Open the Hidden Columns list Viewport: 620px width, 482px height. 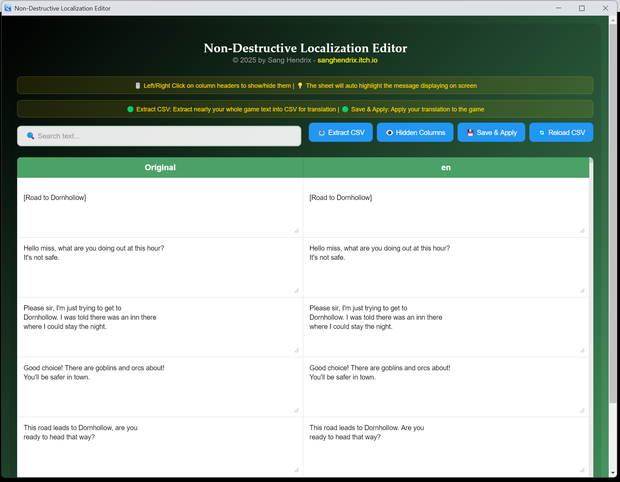pyautogui.click(x=415, y=132)
